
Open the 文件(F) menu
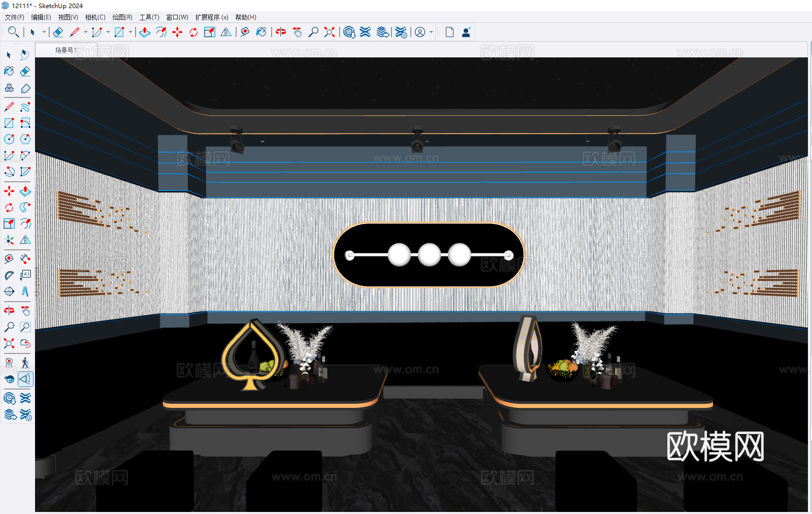[x=15, y=17]
